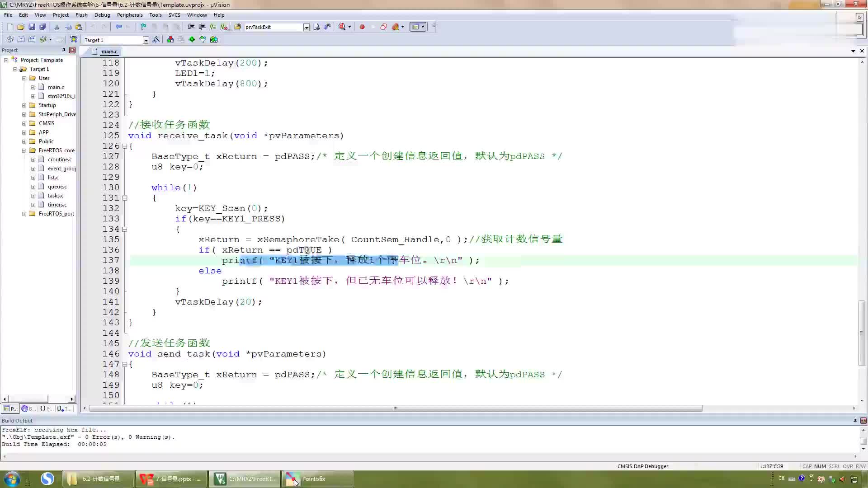The width and height of the screenshot is (868, 488).
Task: Expand the APP folder
Action: (24, 132)
